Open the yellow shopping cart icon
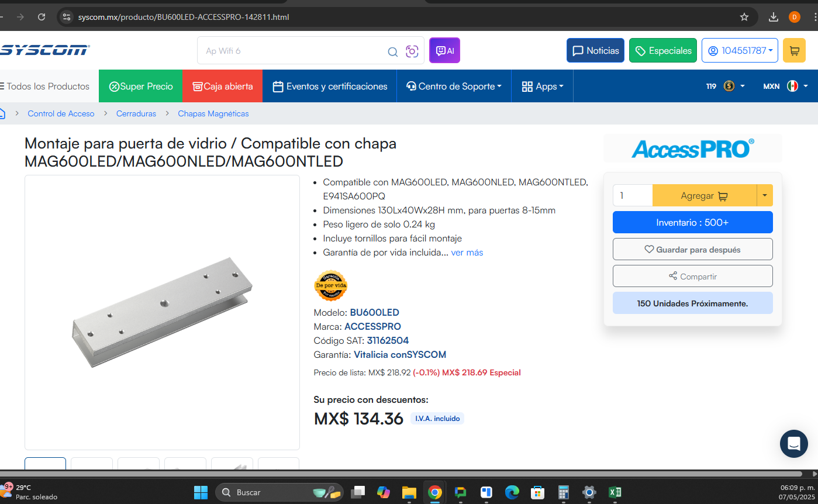 (x=794, y=51)
